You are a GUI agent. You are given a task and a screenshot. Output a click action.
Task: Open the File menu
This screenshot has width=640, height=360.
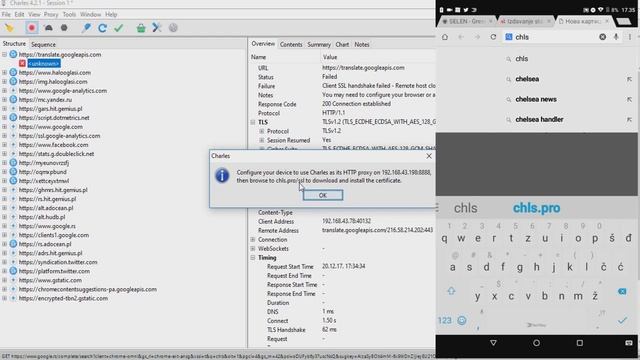click(x=6, y=14)
